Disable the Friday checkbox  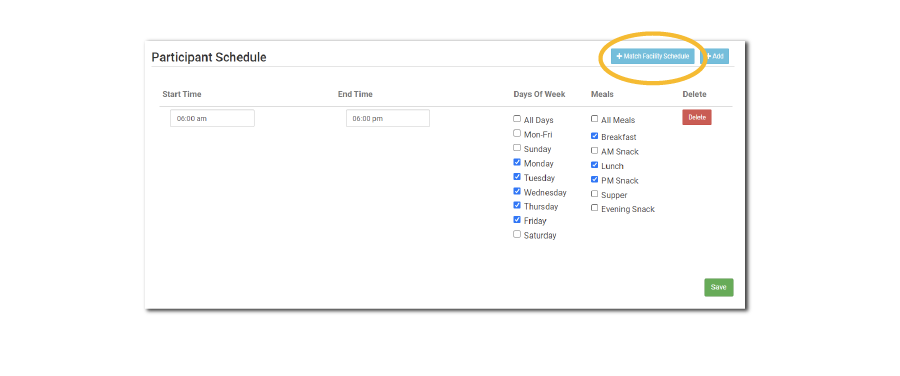[x=517, y=220]
